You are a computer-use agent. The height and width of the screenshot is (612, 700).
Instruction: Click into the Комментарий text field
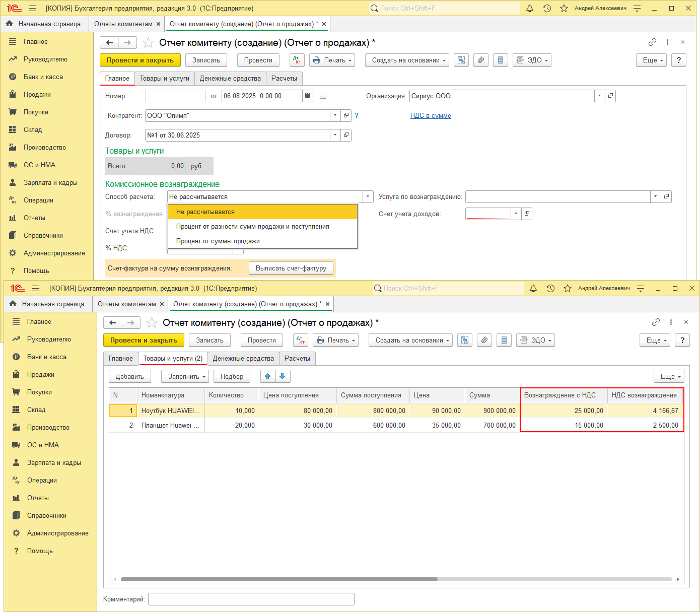[x=251, y=599]
